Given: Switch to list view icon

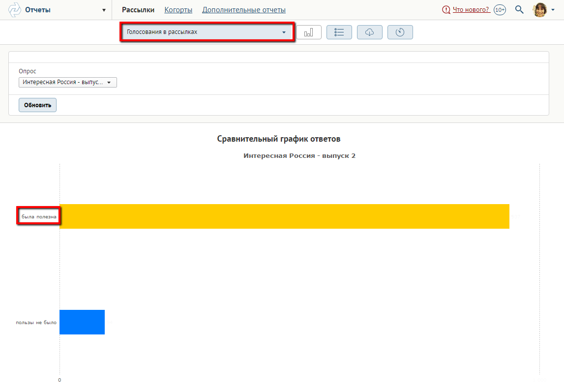Looking at the screenshot, I should point(339,32).
